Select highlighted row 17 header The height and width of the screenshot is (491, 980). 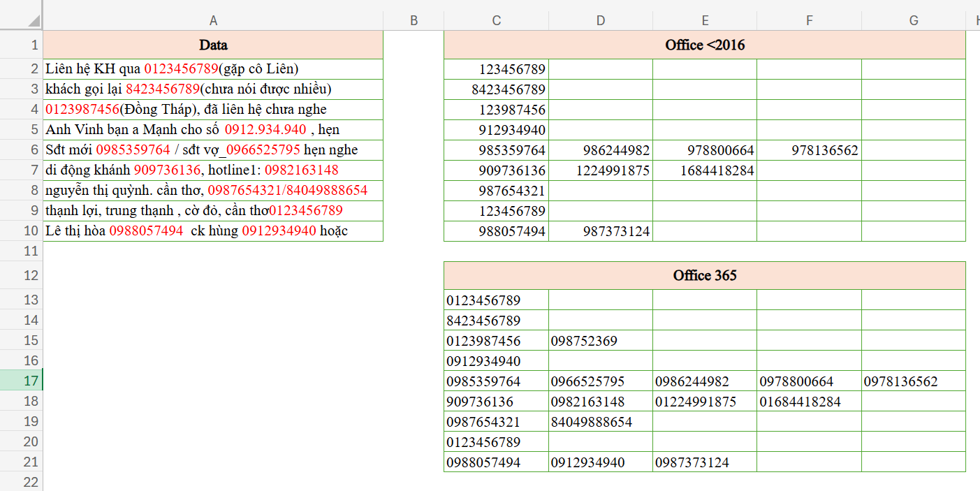(22, 381)
